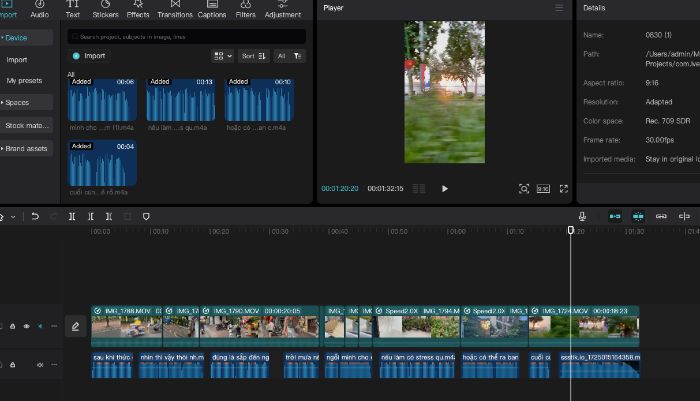
Task: Click the fullscreen icon in player
Action: 564,189
